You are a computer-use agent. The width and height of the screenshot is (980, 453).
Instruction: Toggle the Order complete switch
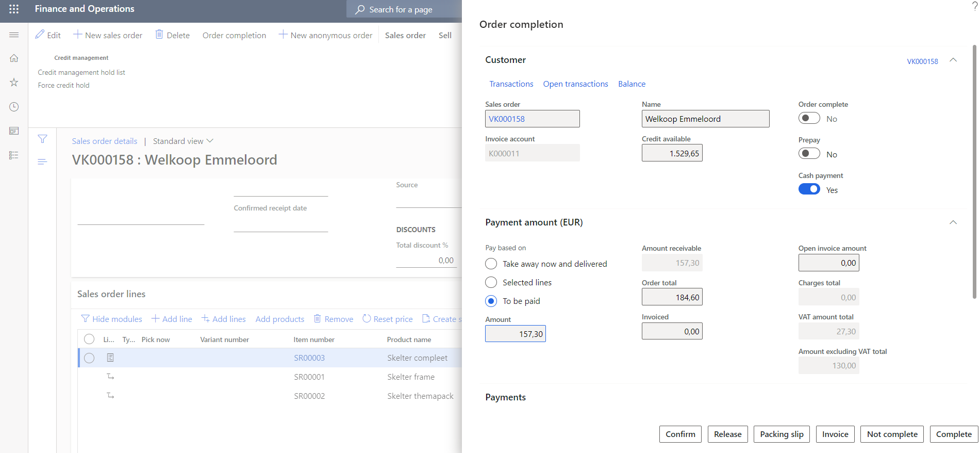coord(809,118)
